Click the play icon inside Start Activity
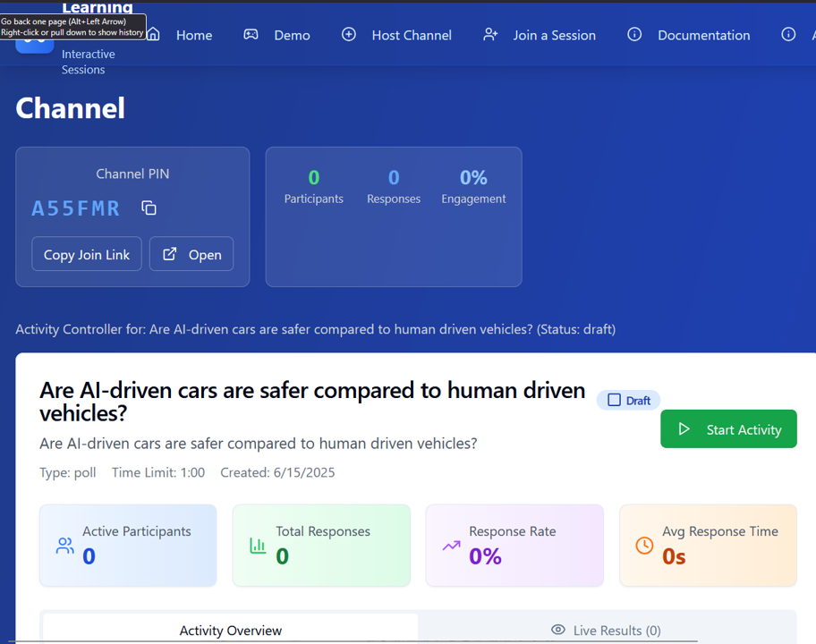 pyautogui.click(x=684, y=429)
